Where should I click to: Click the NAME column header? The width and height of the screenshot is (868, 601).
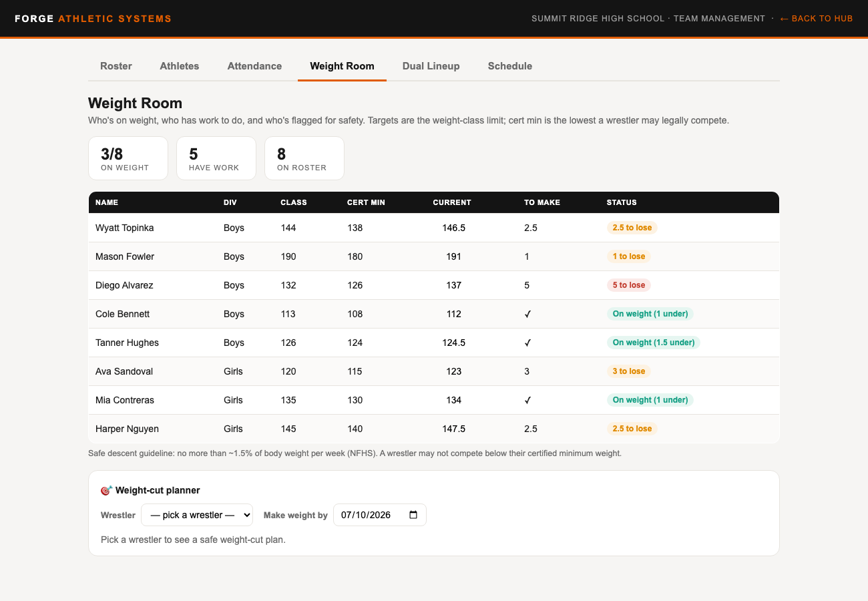[x=107, y=202]
